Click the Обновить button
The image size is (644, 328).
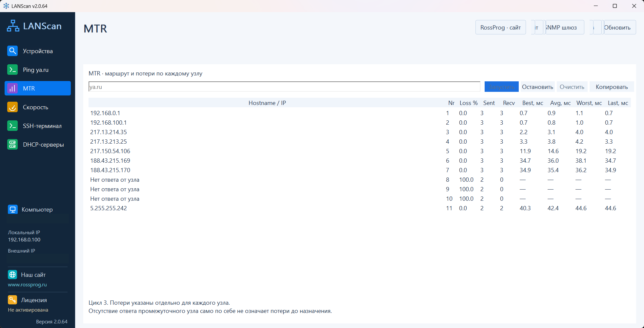tap(620, 27)
